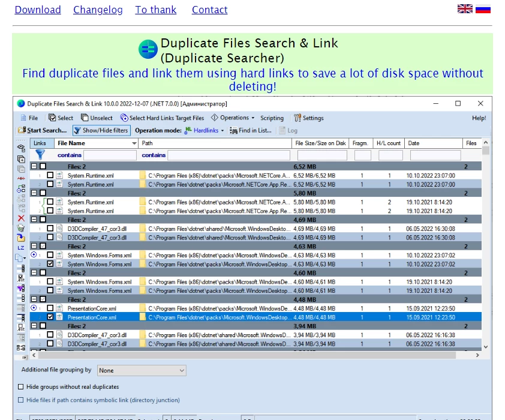Open the Download link
Screen dimensions: 505x420
click(x=38, y=10)
